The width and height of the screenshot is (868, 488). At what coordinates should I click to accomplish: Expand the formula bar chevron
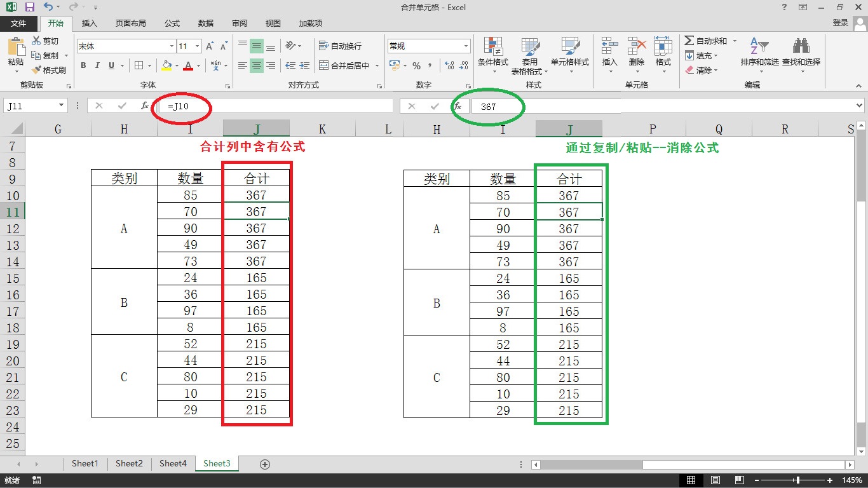860,106
